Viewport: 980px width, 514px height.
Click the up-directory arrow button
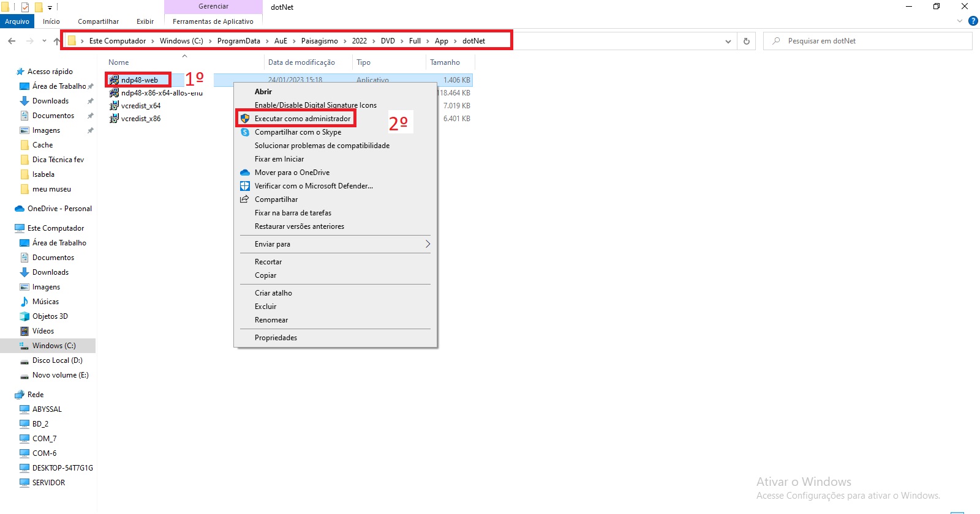(57, 41)
